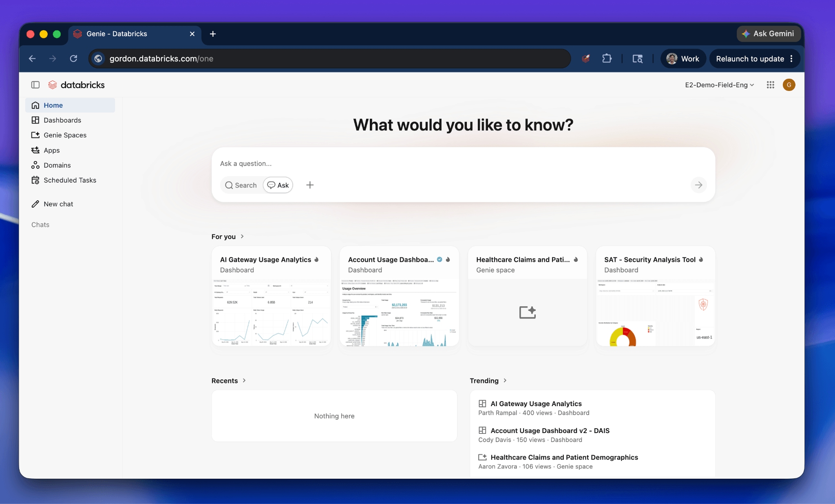835x504 pixels.
Task: Click the 'For you' heading
Action: 223,237
